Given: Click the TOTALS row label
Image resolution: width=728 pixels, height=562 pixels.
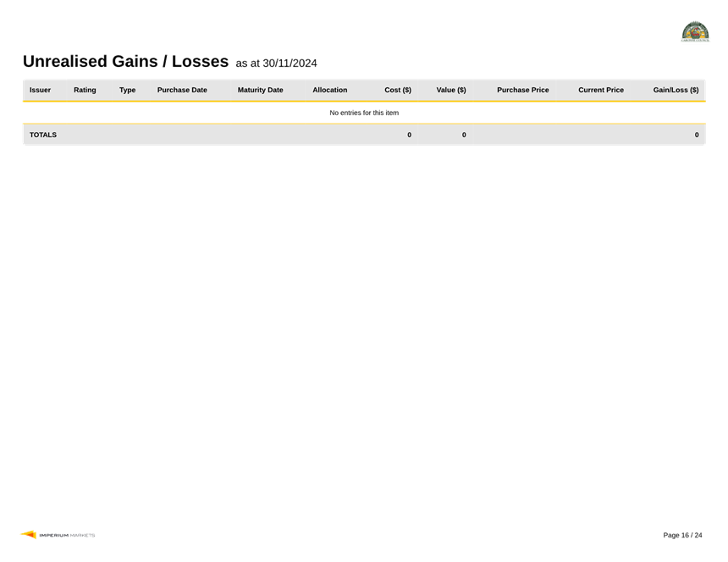Looking at the screenshot, I should (43, 135).
